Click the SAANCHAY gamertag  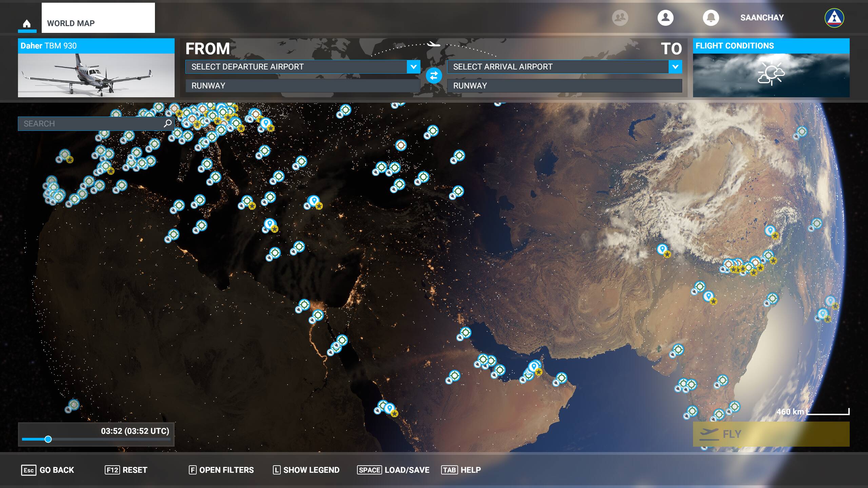click(x=762, y=18)
